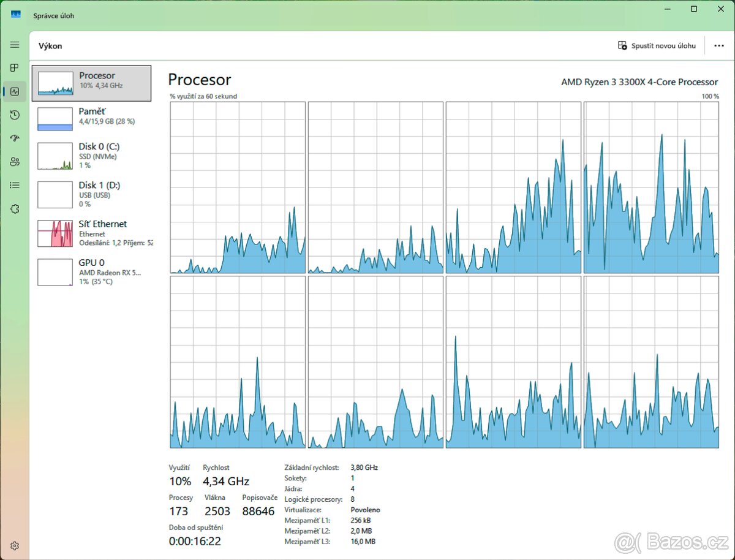
Task: Go to the Processes page icon
Action: click(15, 68)
